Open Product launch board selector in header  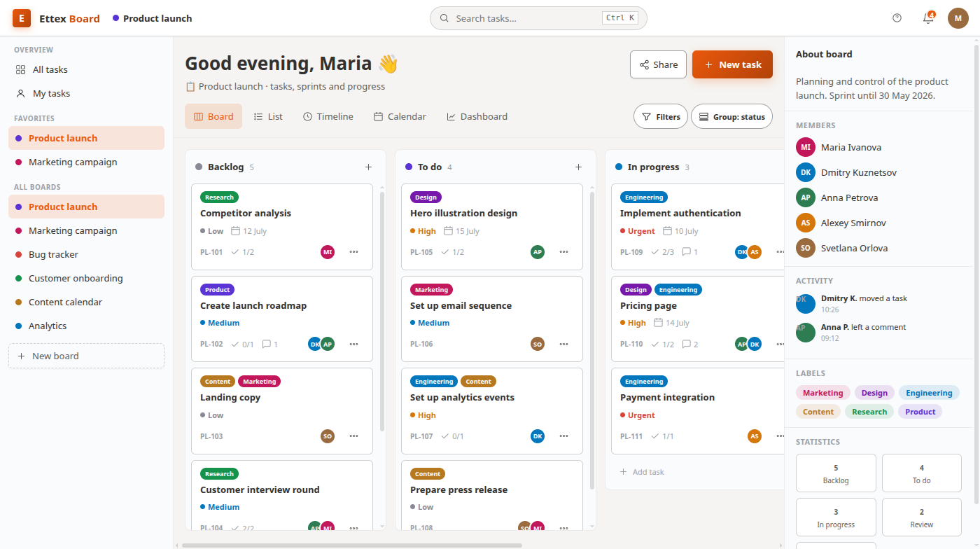click(152, 18)
